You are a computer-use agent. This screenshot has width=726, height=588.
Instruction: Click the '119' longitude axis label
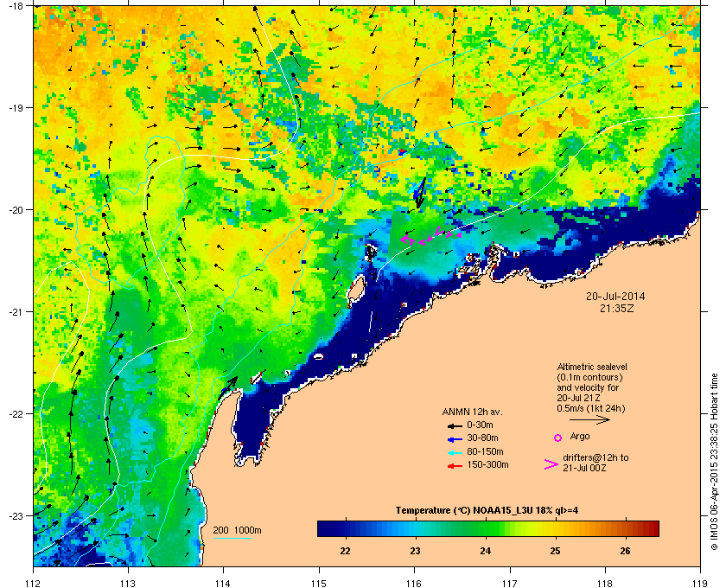[700, 583]
